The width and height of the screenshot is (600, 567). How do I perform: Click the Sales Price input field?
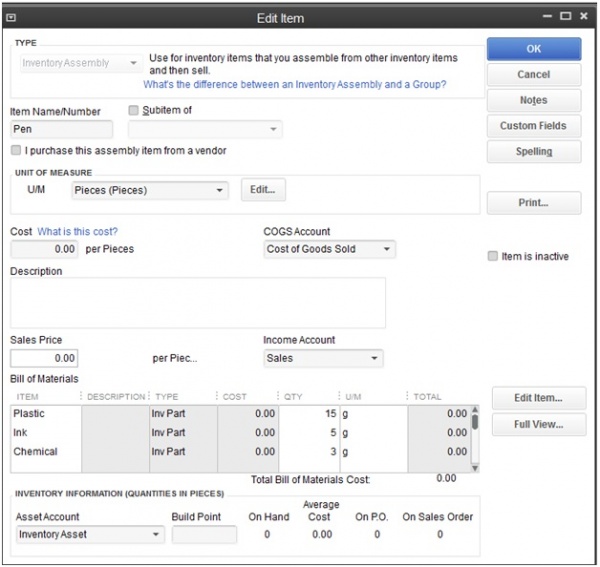[45, 358]
